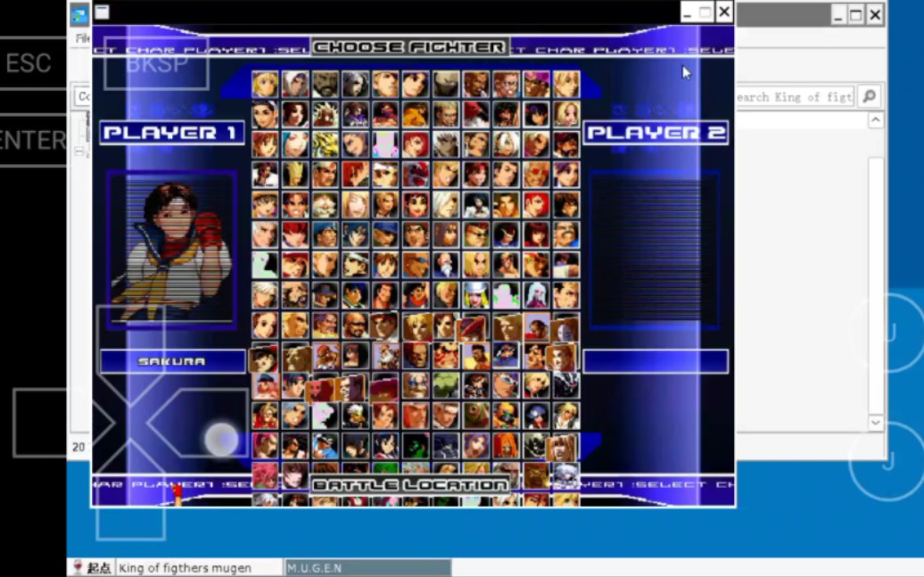Tap the J on-screen gamepad button
Viewport: 924px width, 577px height.
pos(887,461)
